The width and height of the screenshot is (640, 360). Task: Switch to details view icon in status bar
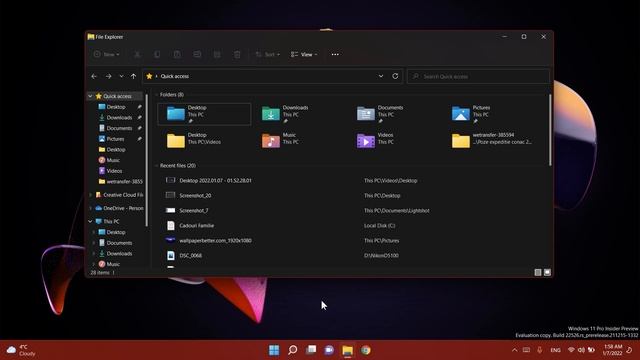point(538,272)
